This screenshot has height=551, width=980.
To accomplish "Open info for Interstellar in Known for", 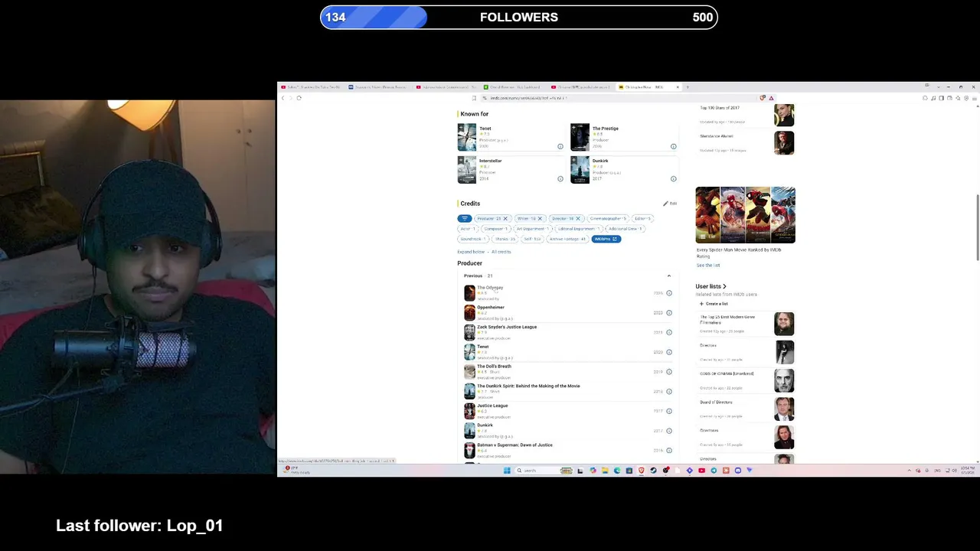I will [560, 179].
